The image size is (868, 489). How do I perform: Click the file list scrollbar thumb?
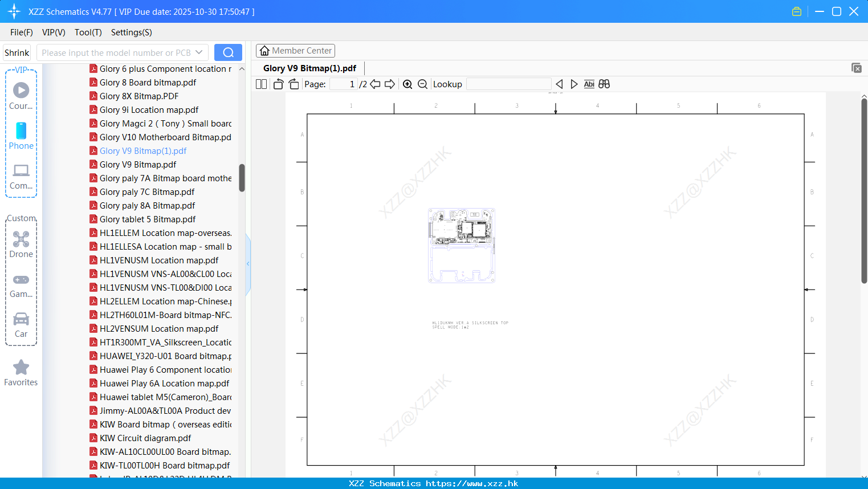[242, 178]
